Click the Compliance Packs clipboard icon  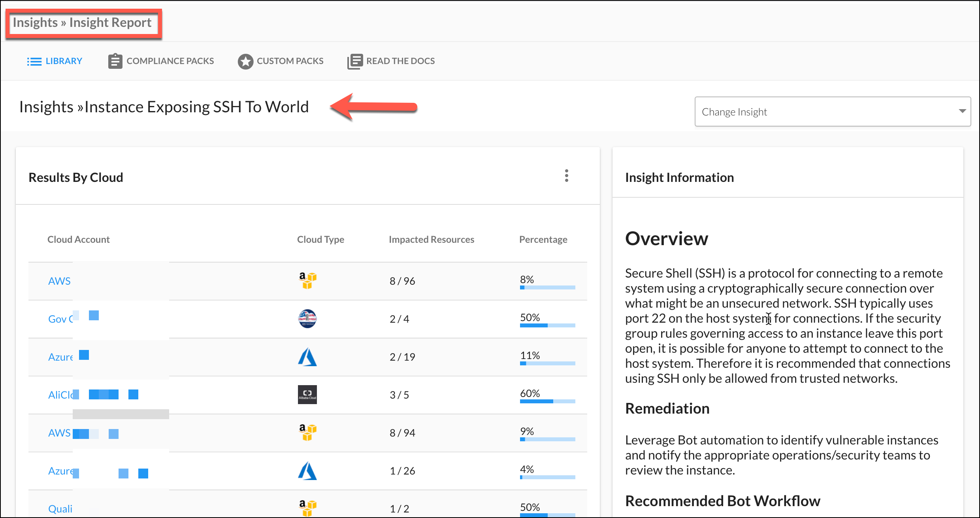[x=115, y=61]
